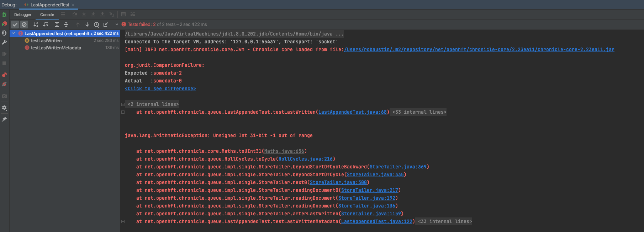Screen dimensions: 644x232
Task: Click the Resume Program icon
Action: tap(4, 54)
